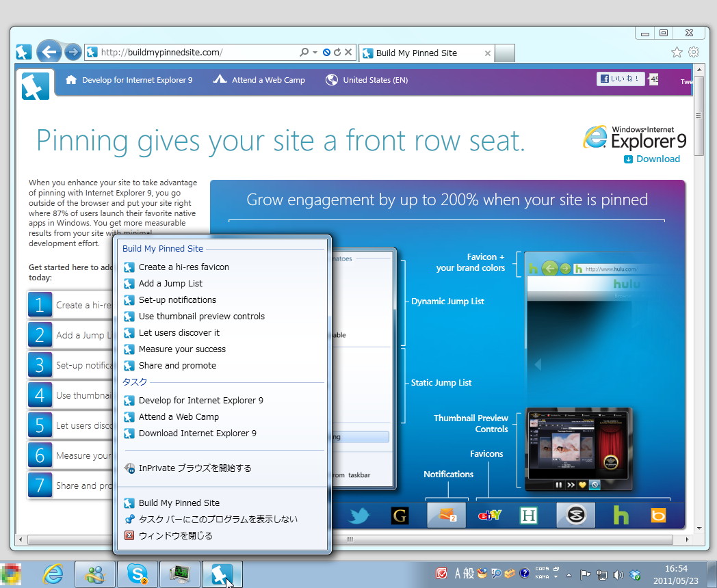The width and height of the screenshot is (717, 588).
Task: Select United States (EN) region link
Action: pyautogui.click(x=367, y=80)
